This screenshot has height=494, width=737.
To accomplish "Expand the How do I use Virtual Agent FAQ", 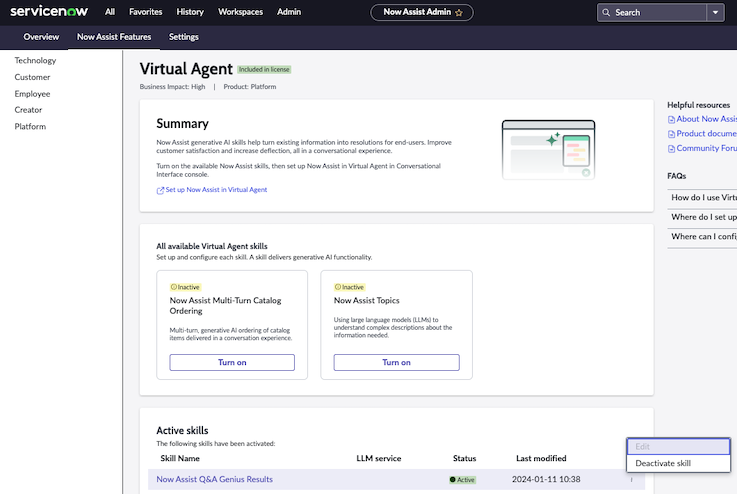I will coord(702,197).
